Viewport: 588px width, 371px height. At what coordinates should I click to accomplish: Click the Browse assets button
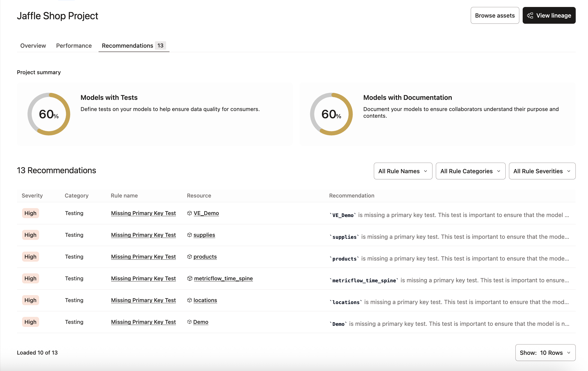point(494,15)
